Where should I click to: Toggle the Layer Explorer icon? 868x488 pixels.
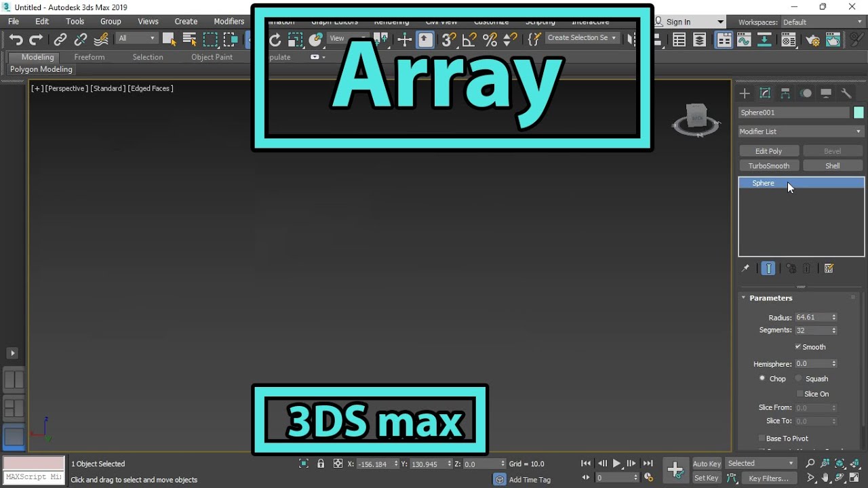pyautogui.click(x=700, y=40)
